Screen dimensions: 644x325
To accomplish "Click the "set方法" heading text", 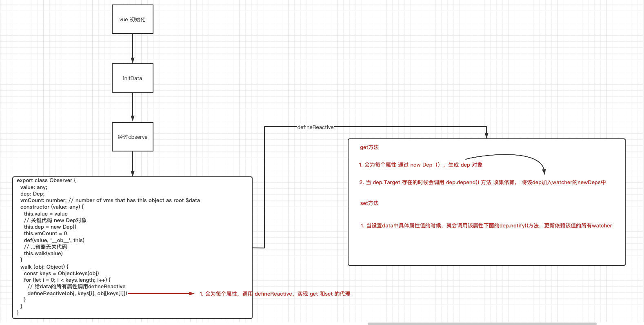I will tap(369, 203).
